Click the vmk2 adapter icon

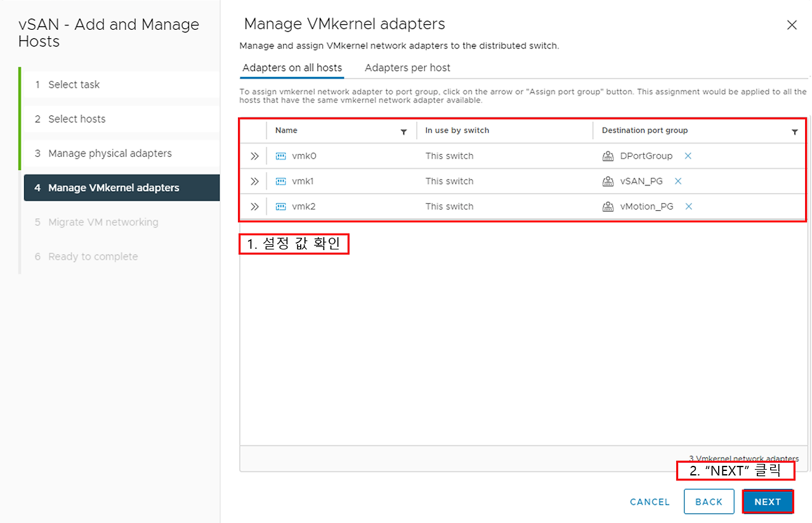tap(281, 207)
